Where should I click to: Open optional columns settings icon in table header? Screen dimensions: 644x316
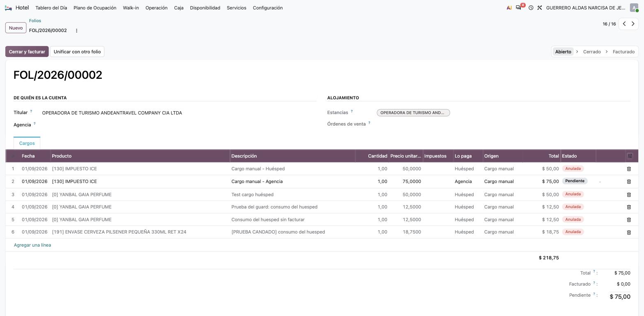tap(630, 156)
